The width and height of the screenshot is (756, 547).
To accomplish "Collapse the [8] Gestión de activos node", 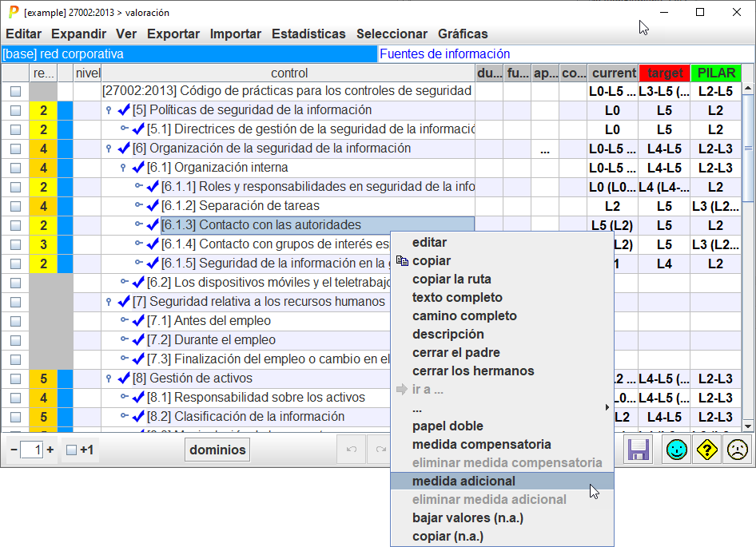I will tap(109, 379).
